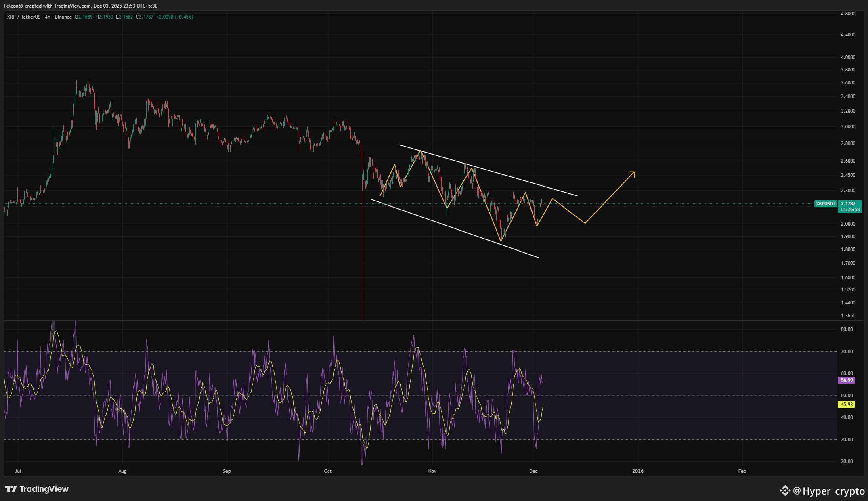This screenshot has width=868, height=501.
Task: Click the 3.0000 price axis label
Action: point(848,127)
